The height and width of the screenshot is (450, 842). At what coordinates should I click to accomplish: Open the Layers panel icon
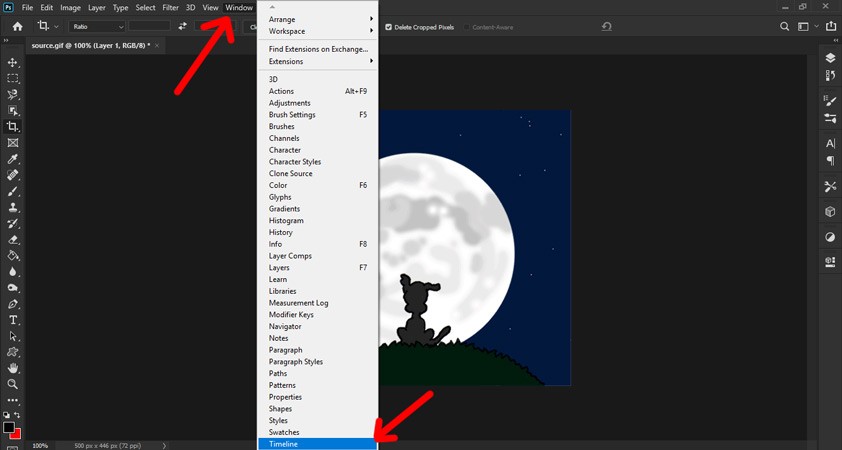(830, 58)
